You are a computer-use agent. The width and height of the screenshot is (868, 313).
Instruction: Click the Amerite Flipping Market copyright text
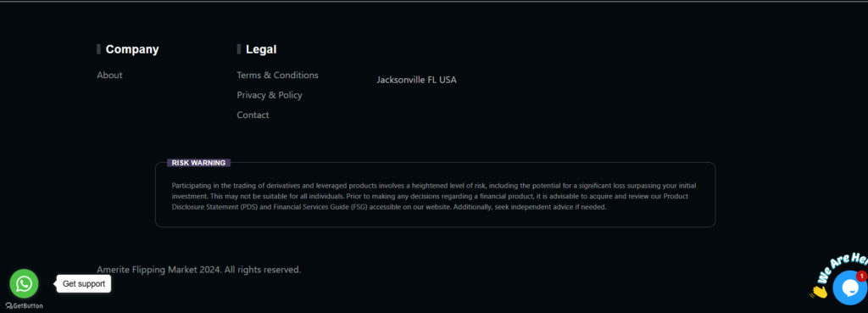pyautogui.click(x=198, y=270)
